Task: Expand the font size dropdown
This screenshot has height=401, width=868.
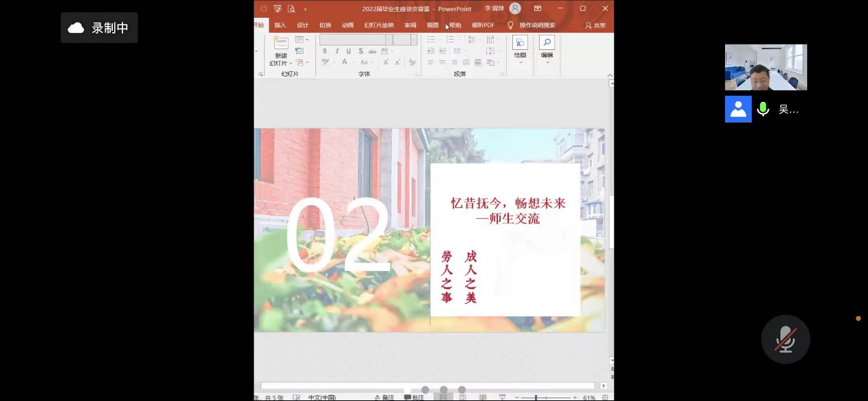Action: point(414,40)
